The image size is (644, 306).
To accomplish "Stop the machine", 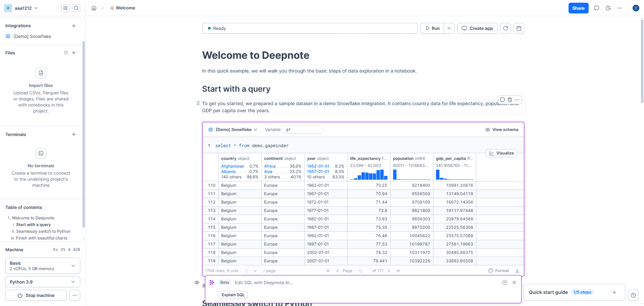I will 36,295.
